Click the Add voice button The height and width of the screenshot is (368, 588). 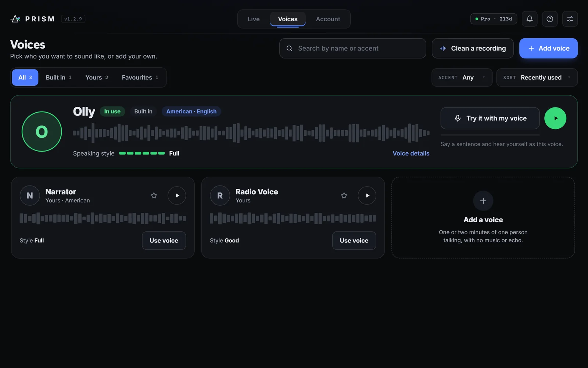pos(548,48)
